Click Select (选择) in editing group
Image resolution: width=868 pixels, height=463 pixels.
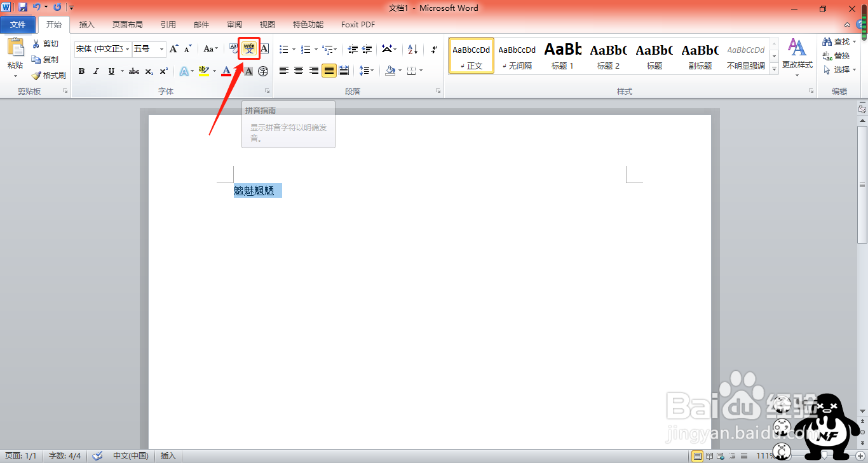(836, 70)
